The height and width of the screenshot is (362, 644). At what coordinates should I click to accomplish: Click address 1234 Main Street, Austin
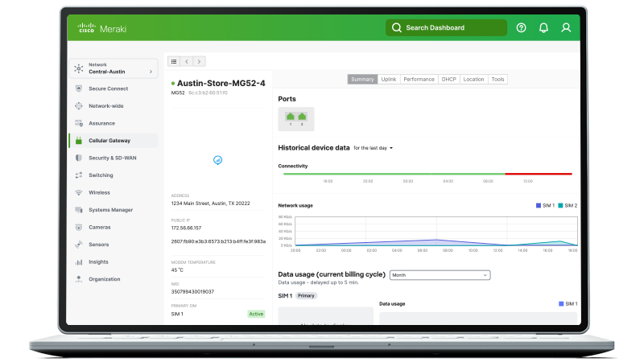[x=210, y=204]
